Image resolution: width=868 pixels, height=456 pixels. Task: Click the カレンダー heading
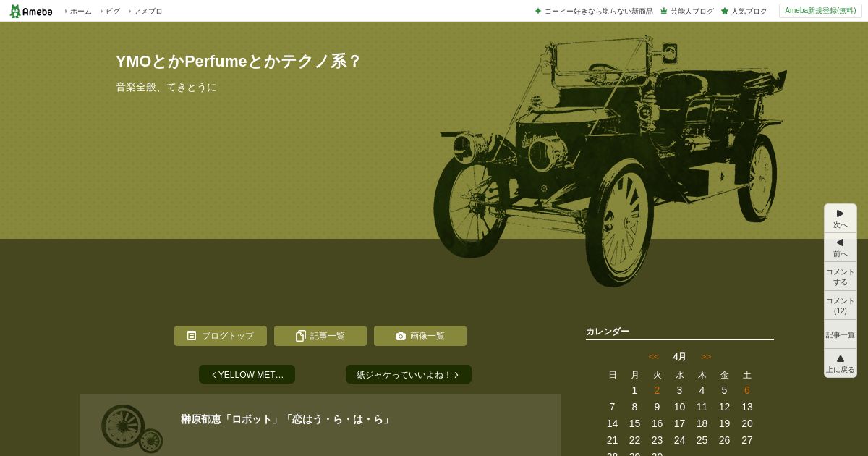pos(608,332)
